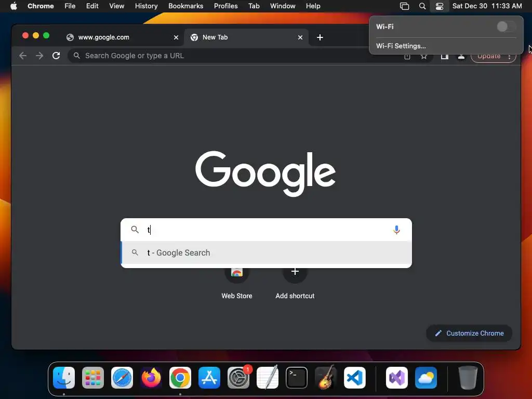Screen dimensions: 532x399
Task: Click the Google logo
Action: coord(265,173)
